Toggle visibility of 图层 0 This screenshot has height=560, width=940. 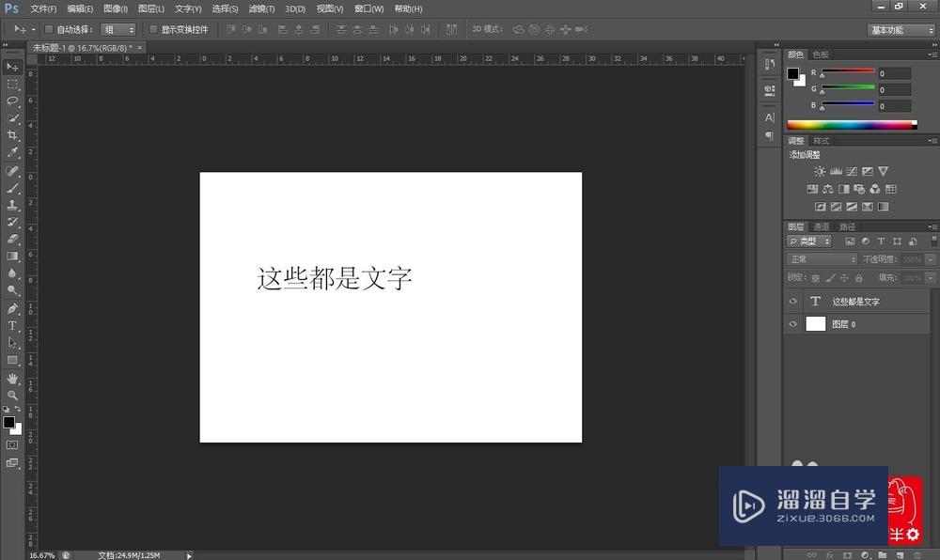793,323
